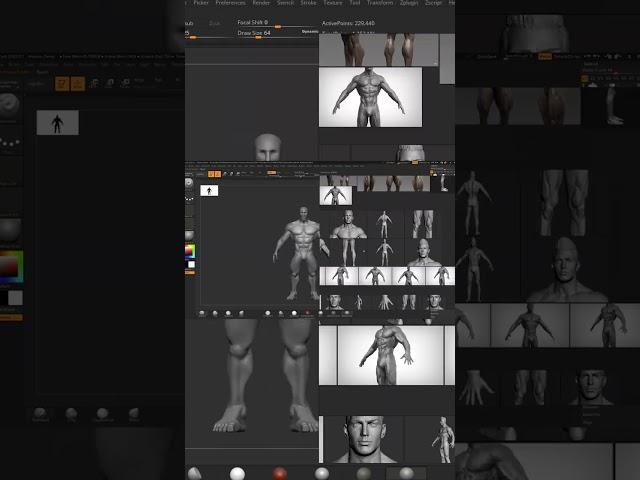Open the Render menu

(x=261, y=2)
